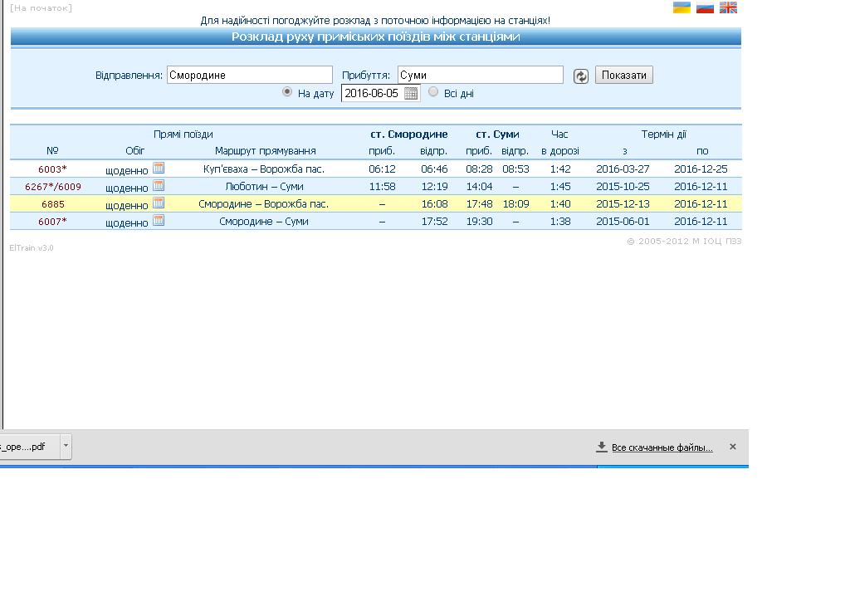
Task: Click the date field showing 2016-06-05
Action: point(373,93)
